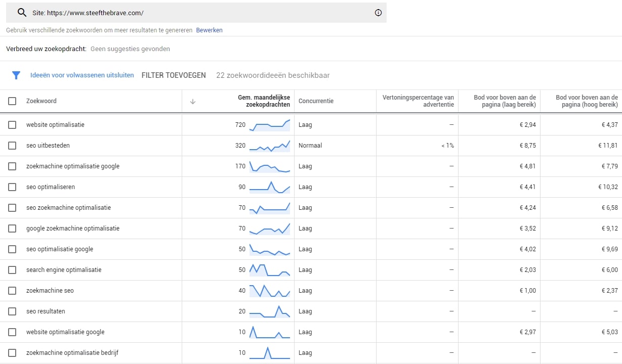
Task: Click the € 10,32 bid value
Action: 608,187
